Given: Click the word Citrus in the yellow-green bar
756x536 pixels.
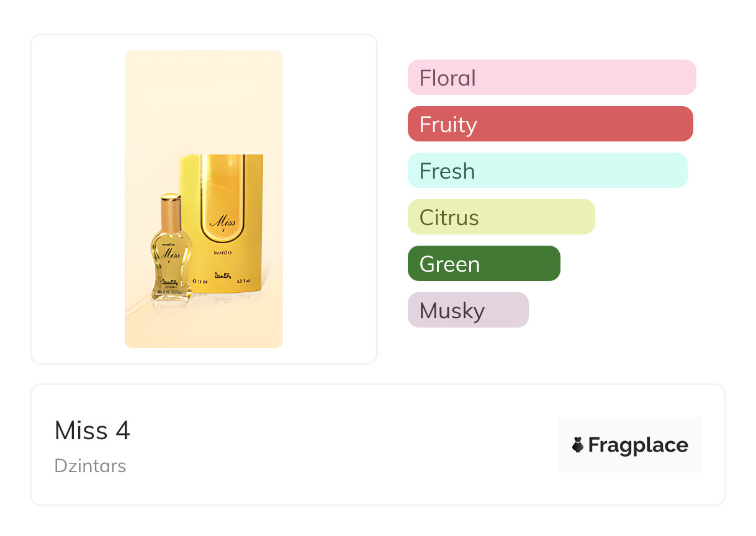Looking at the screenshot, I should click(x=449, y=218).
